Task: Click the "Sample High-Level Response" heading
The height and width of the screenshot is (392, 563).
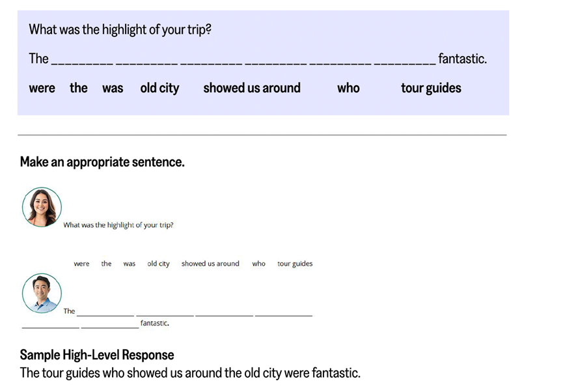Action: [x=97, y=355]
